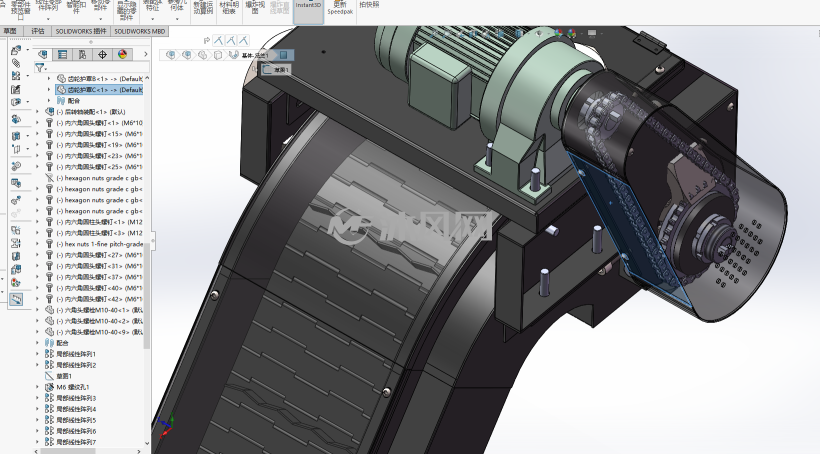Switch to the SOLIDWORKS MBD tab

pos(140,31)
